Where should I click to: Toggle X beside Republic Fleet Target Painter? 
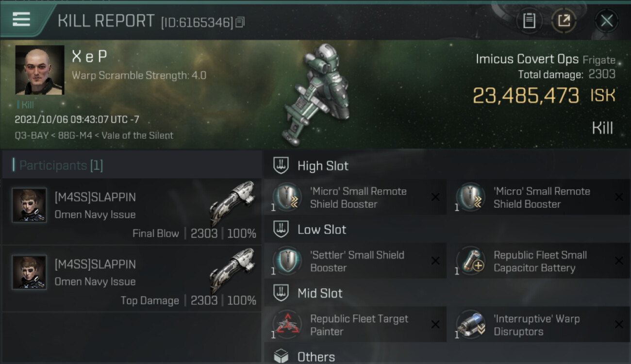click(435, 325)
